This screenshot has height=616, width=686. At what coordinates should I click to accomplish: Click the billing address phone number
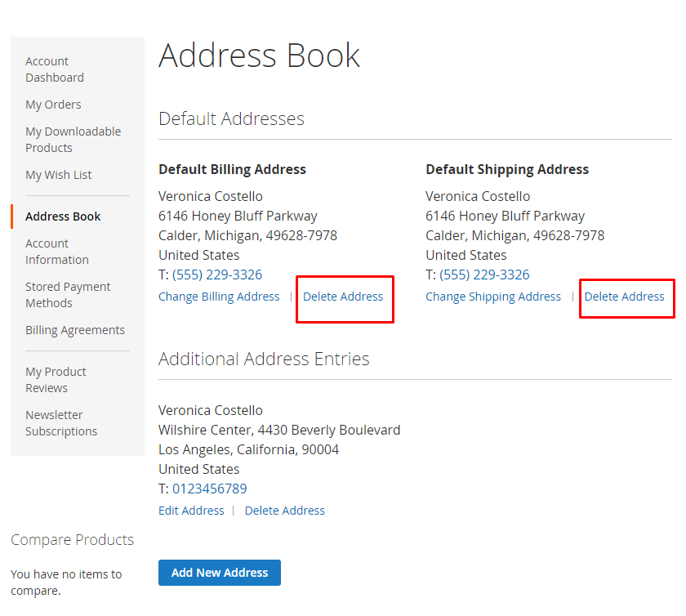217,275
